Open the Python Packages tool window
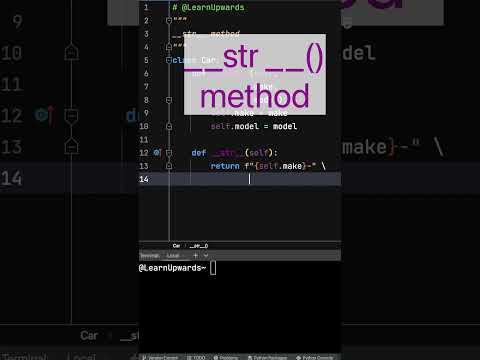The height and width of the screenshot is (360, 480). [x=267, y=357]
